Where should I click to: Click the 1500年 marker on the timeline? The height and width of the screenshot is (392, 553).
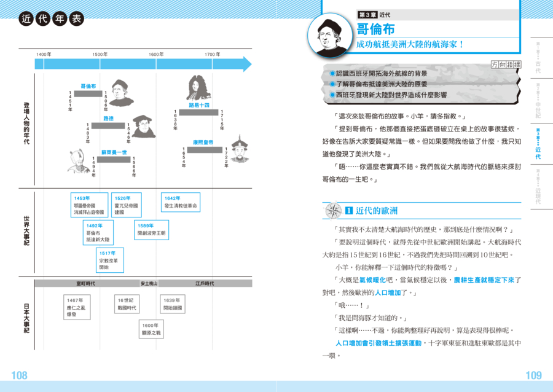click(100, 54)
